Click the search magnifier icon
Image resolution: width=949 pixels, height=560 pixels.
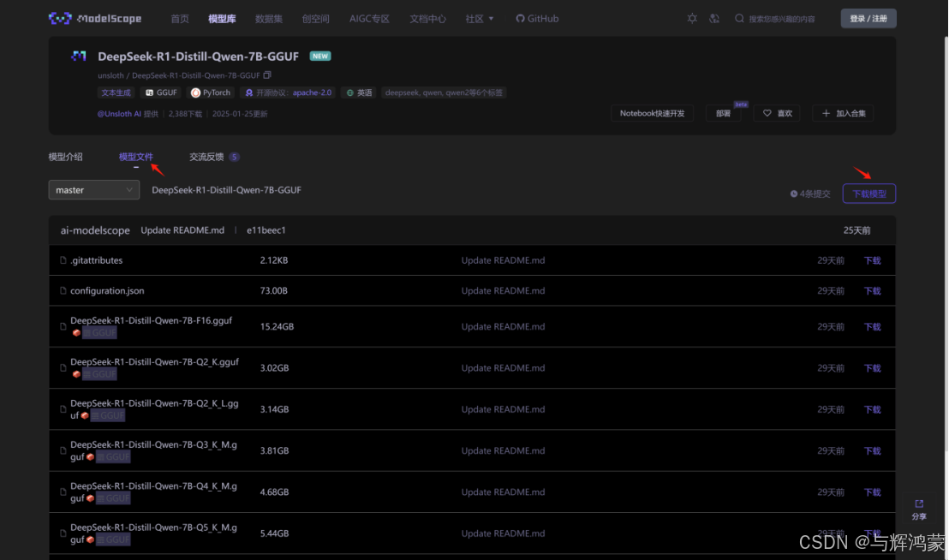click(739, 19)
